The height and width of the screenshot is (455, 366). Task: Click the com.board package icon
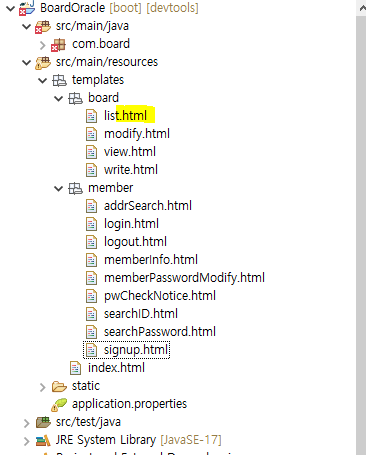[x=59, y=45]
